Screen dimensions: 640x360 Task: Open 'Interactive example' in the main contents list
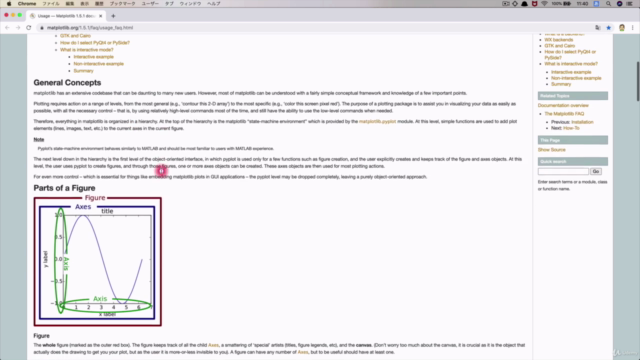93,57
